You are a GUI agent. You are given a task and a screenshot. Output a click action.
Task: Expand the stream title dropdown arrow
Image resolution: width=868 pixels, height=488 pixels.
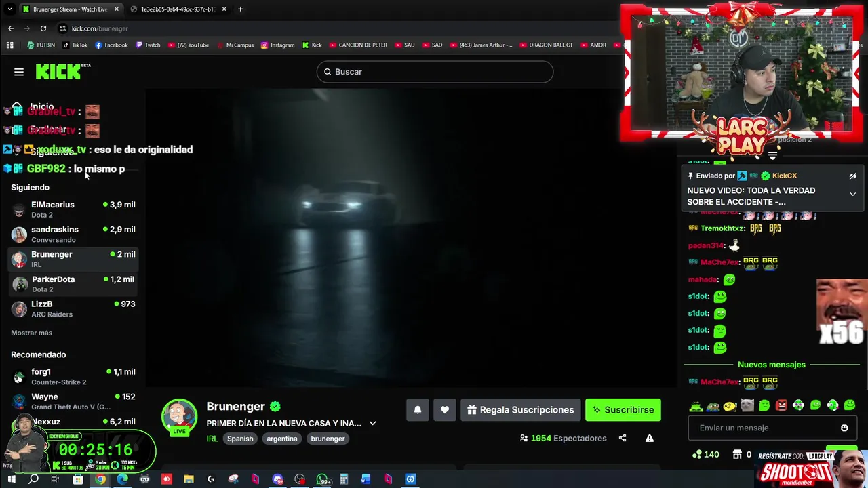(372, 423)
